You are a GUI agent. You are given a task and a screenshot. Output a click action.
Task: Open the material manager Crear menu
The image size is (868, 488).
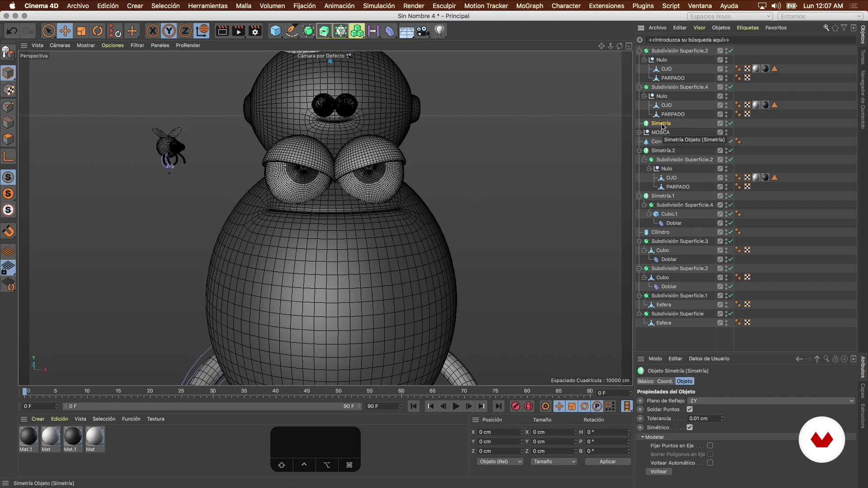(x=38, y=419)
